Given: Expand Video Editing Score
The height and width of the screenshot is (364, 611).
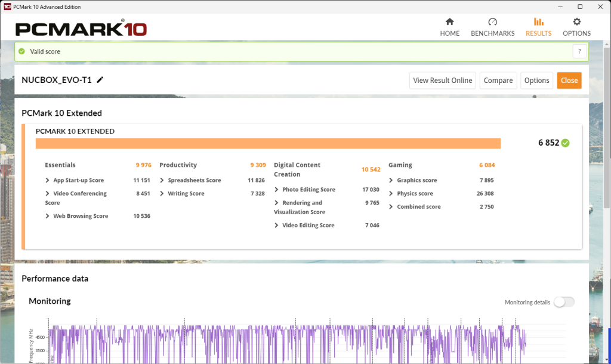Looking at the screenshot, I should click(276, 225).
